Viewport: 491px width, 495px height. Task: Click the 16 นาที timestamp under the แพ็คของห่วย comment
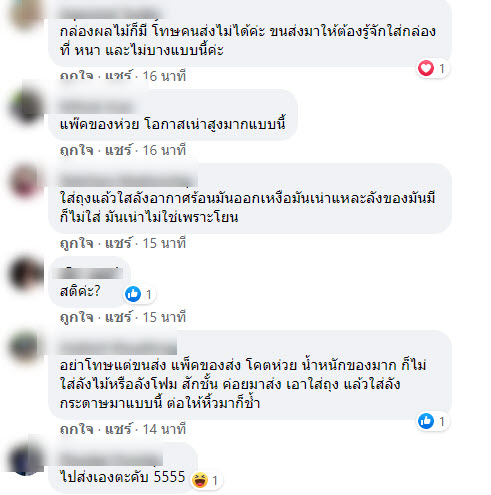tap(164, 150)
